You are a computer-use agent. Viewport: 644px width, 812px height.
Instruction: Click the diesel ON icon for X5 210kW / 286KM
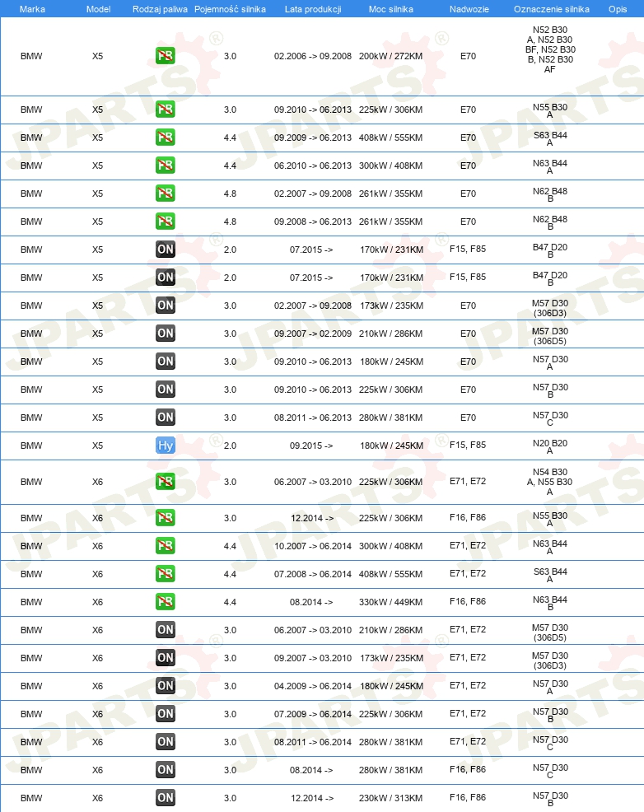[x=166, y=333]
